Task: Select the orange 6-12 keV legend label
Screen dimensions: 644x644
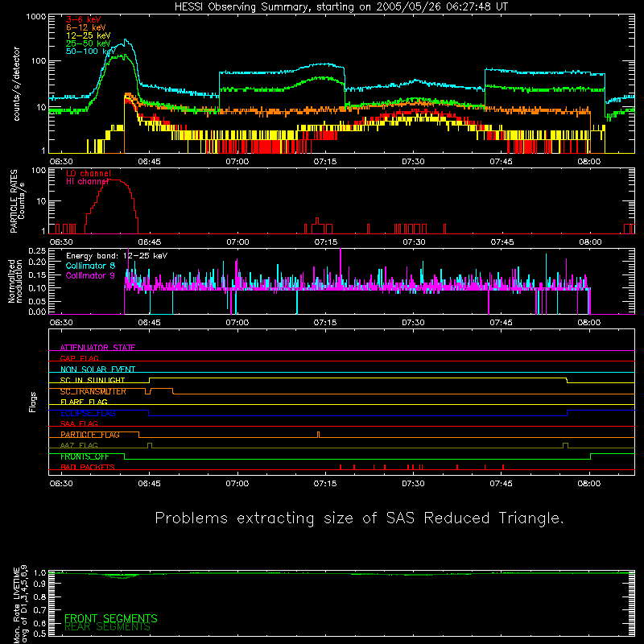Action: coord(86,27)
